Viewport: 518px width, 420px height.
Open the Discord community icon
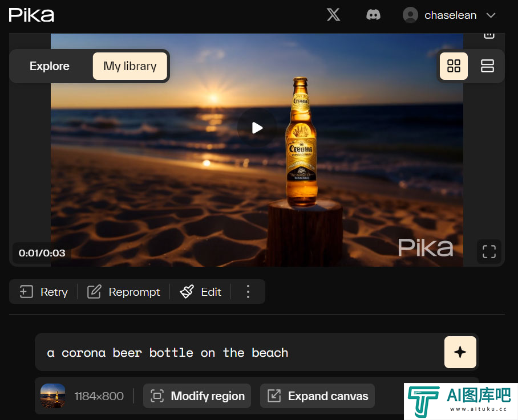coord(373,15)
